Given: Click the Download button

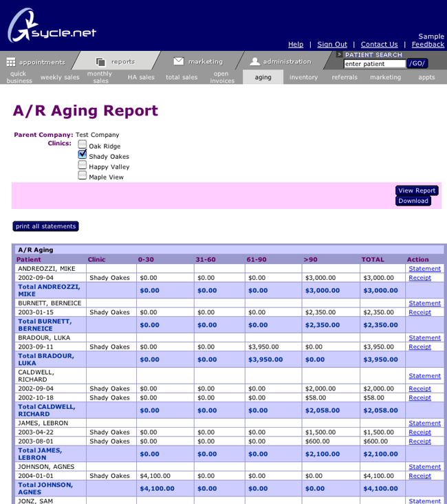Looking at the screenshot, I should point(413,201).
